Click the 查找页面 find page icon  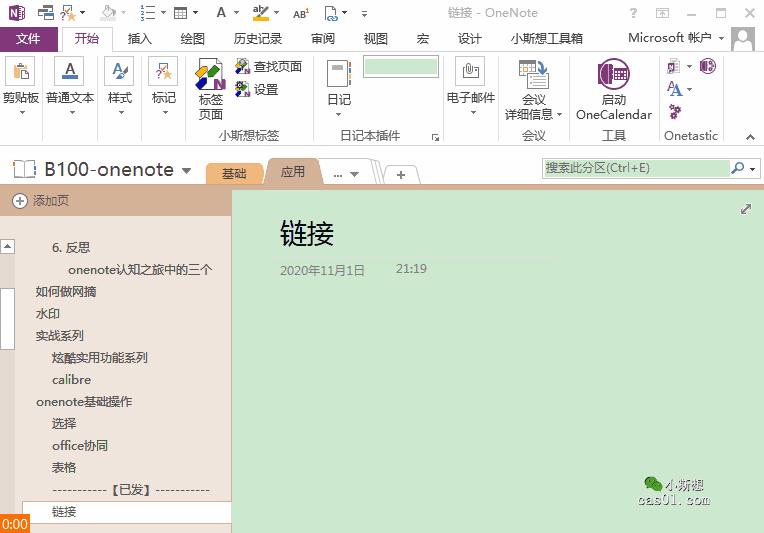242,66
